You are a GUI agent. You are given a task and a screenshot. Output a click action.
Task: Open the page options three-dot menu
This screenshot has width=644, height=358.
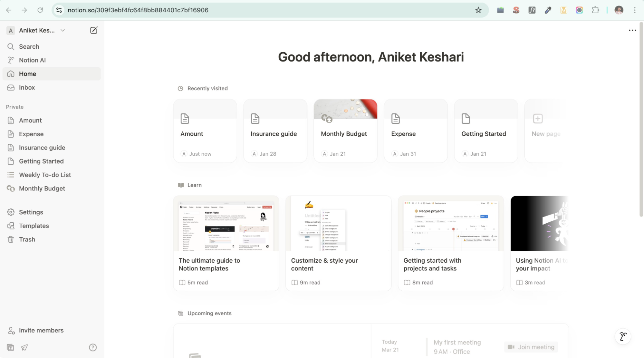tap(632, 30)
